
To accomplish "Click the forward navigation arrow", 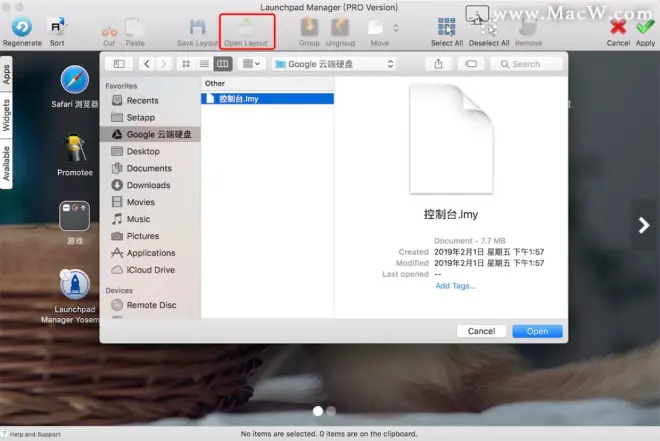I will (x=163, y=64).
